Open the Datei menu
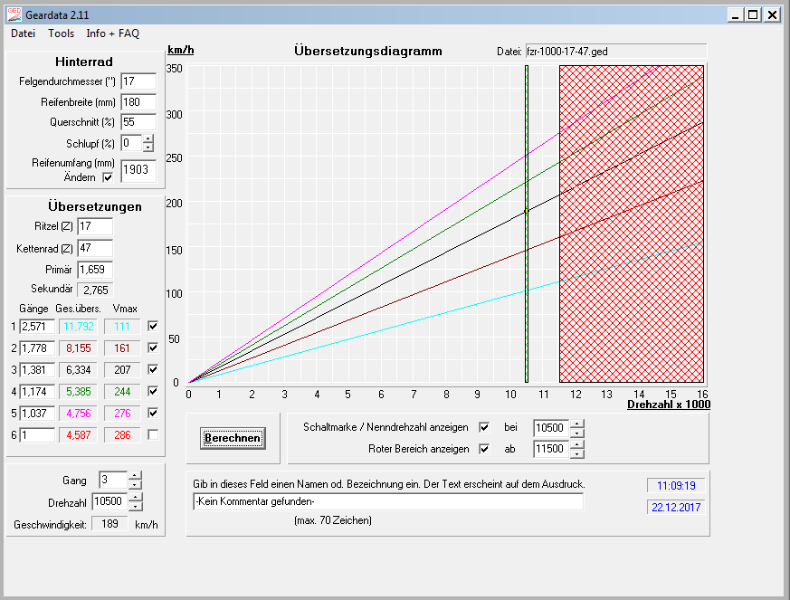Viewport: 790px width, 600px height. pos(23,33)
